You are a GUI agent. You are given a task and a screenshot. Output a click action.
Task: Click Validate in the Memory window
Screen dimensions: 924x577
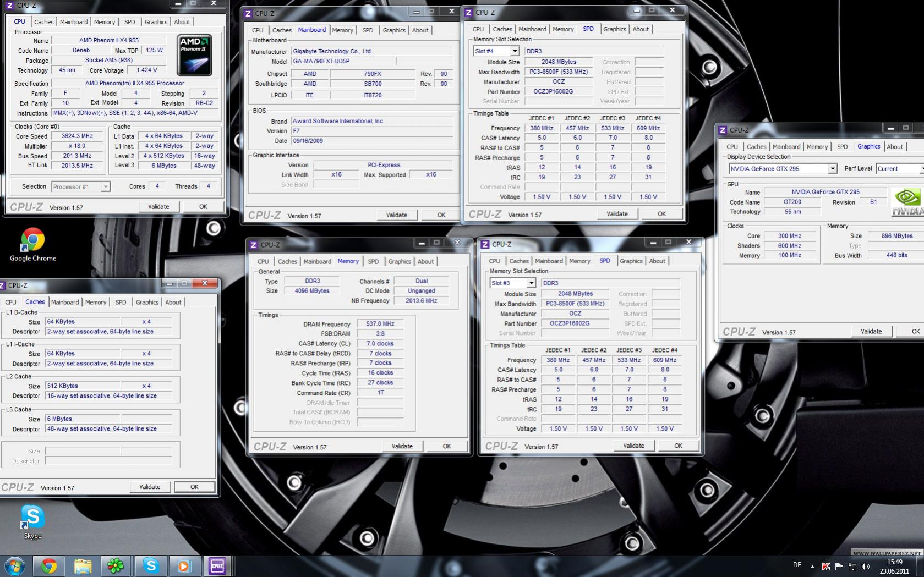click(402, 446)
